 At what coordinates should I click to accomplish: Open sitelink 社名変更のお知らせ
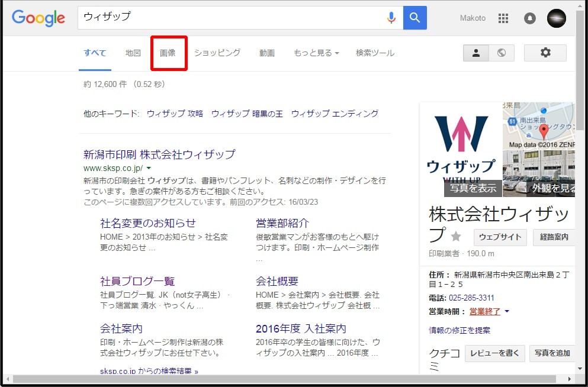tap(148, 223)
